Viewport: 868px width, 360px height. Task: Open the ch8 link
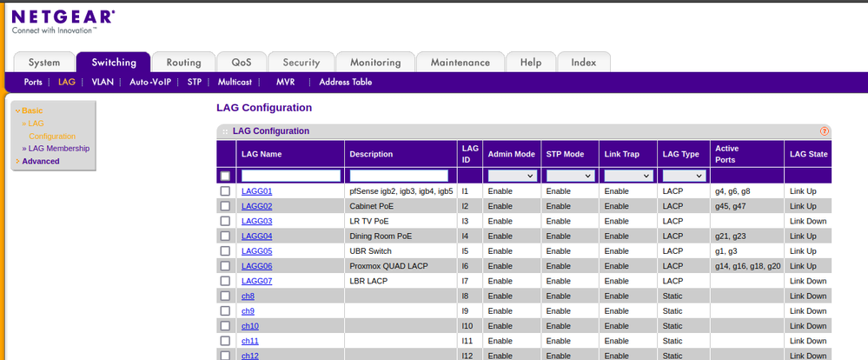tap(248, 296)
